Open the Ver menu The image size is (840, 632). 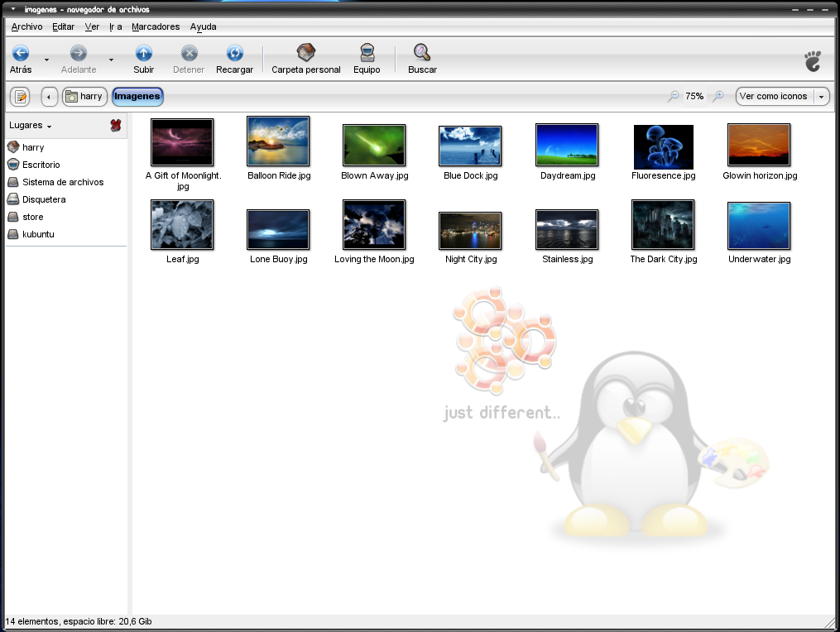(92, 26)
